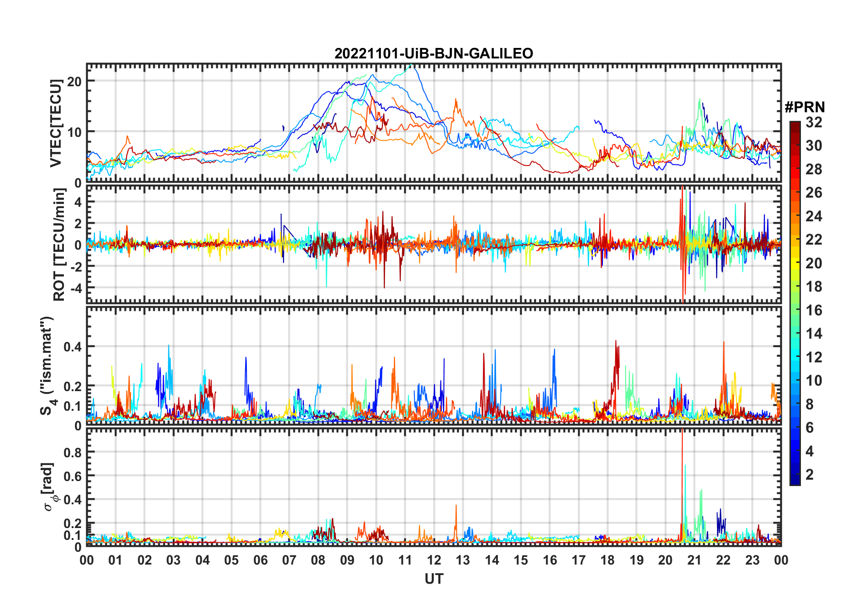The width and height of the screenshot is (868, 607).
Task: Click the UT x-axis label
Action: click(x=434, y=579)
